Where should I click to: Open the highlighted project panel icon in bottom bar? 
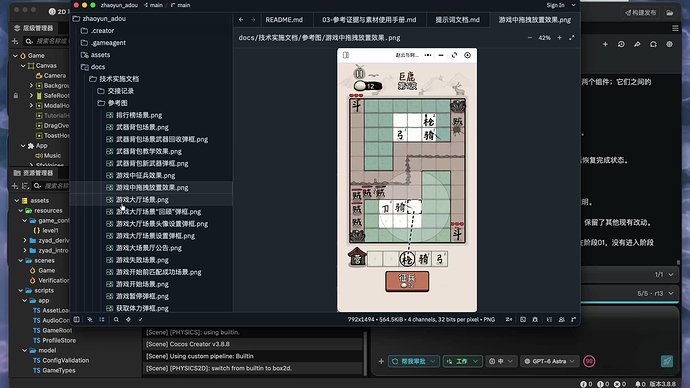pyautogui.click(x=102, y=319)
